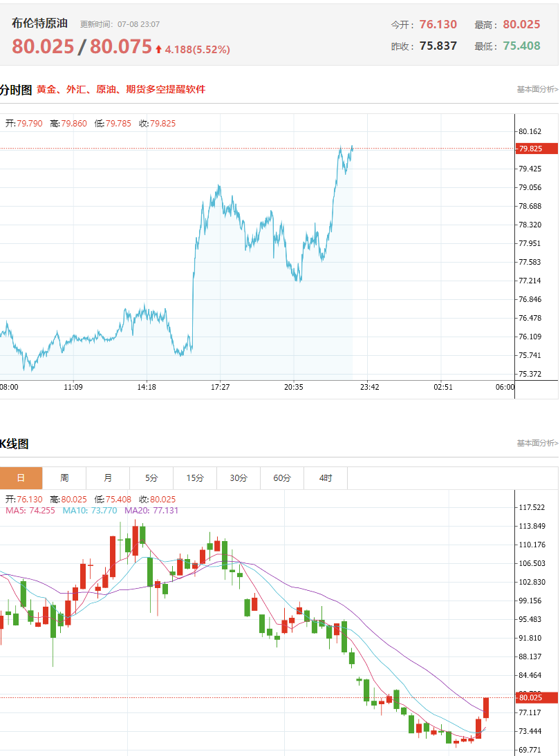Open 基本面分析 link beside 分时图
Screen dimensions: 560x756
537,89
